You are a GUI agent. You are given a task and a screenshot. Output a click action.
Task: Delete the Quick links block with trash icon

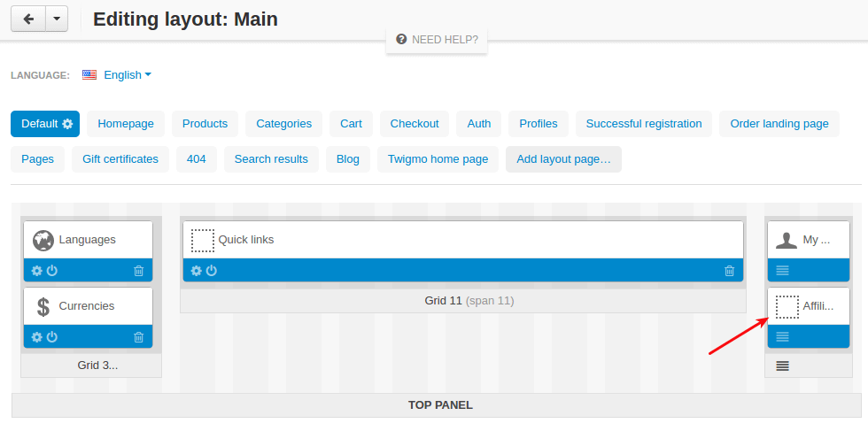pos(729,271)
